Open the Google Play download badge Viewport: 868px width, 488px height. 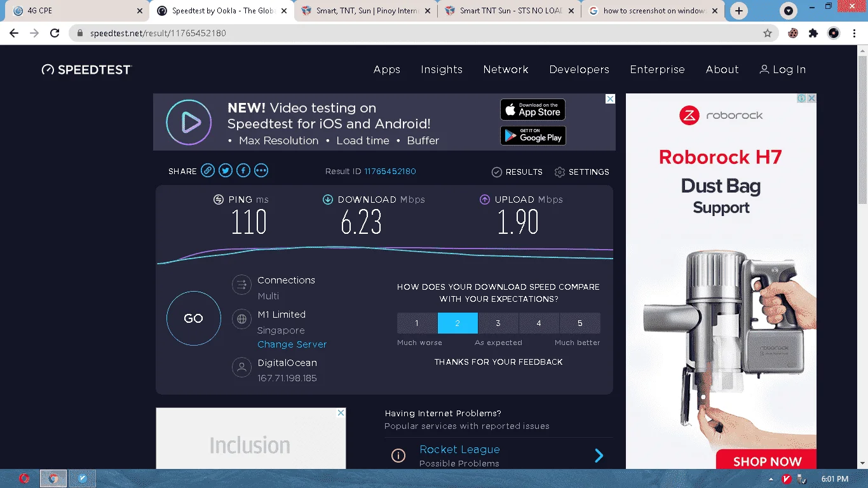coord(532,135)
